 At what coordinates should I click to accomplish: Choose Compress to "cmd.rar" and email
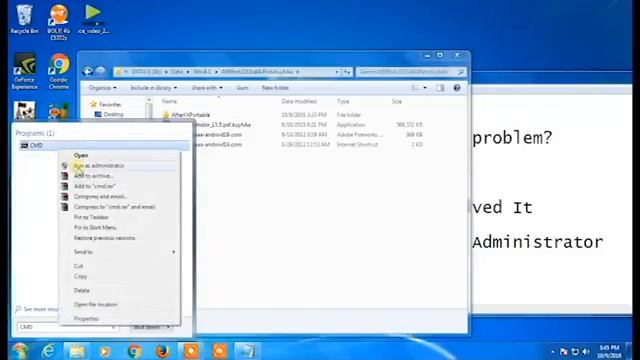[115, 207]
